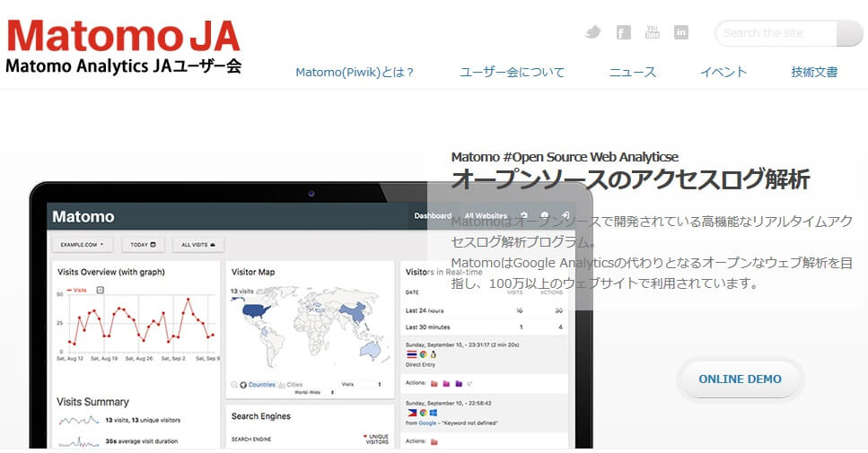Open the Twitter social icon

point(592,32)
